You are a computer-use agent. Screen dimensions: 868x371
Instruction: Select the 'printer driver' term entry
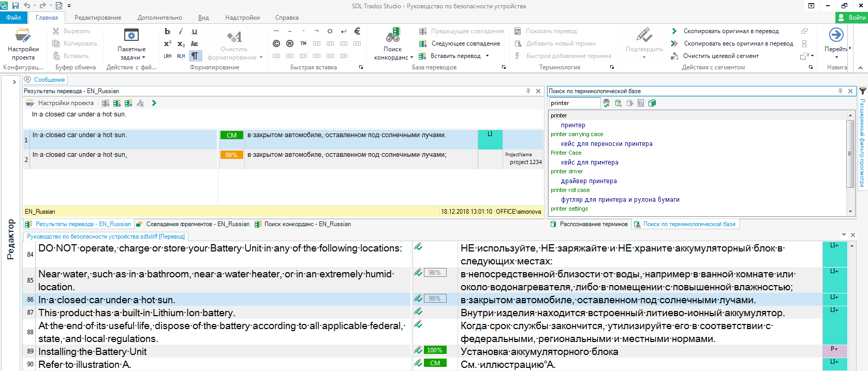[x=567, y=171]
